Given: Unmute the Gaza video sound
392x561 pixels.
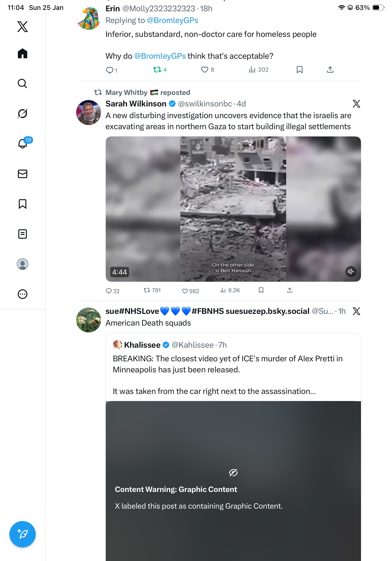Looking at the screenshot, I should click(350, 272).
